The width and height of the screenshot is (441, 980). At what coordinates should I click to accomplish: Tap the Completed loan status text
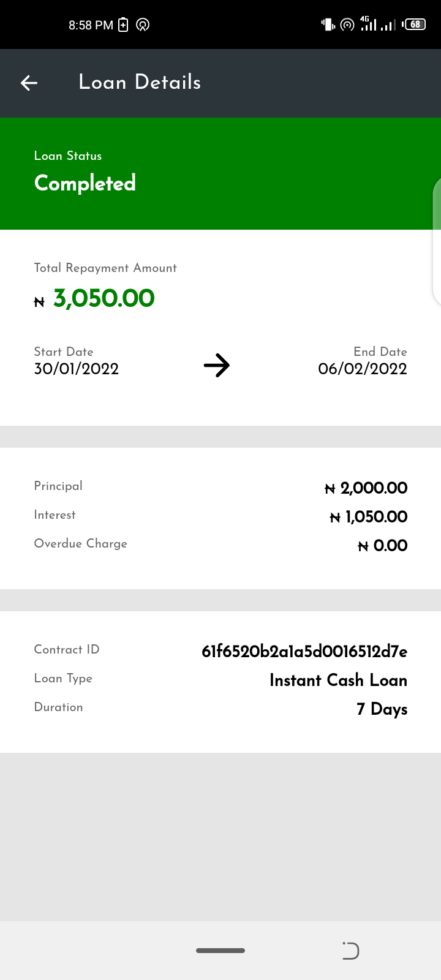85,183
